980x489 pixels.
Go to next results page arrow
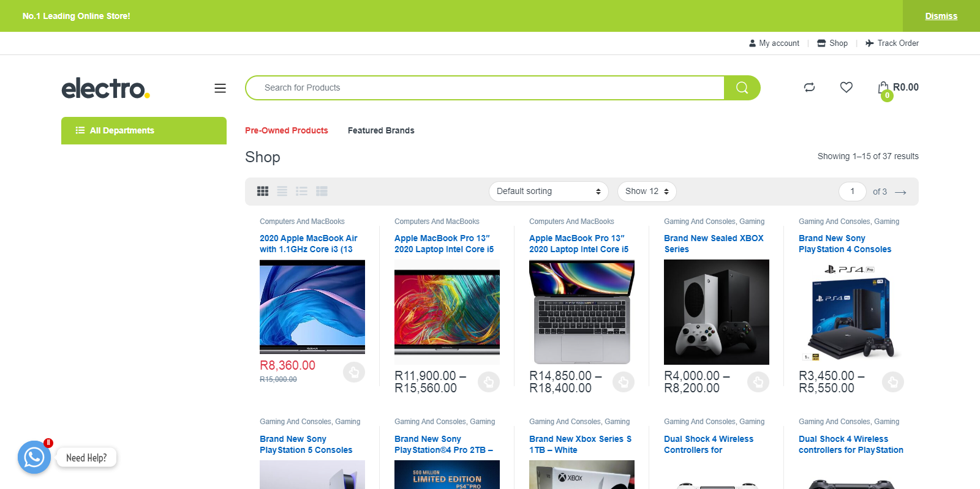[x=900, y=192]
